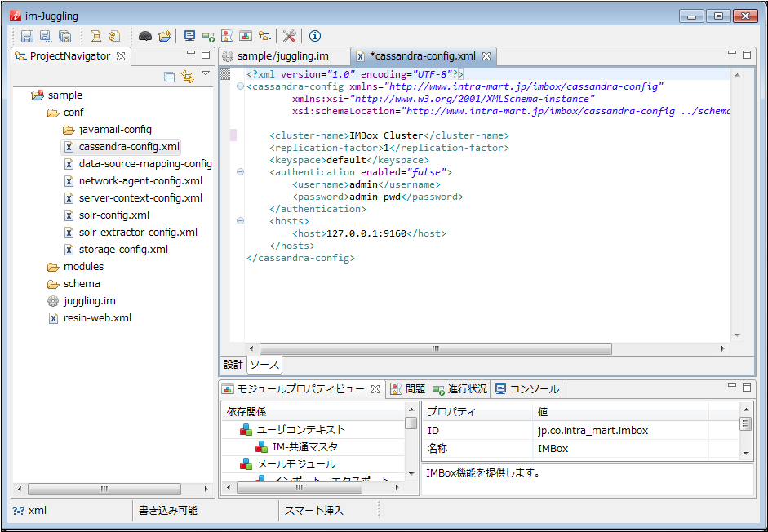Select the *cassandra-config.xml editor tab
The width and height of the screenshot is (768, 532).
click(422, 55)
